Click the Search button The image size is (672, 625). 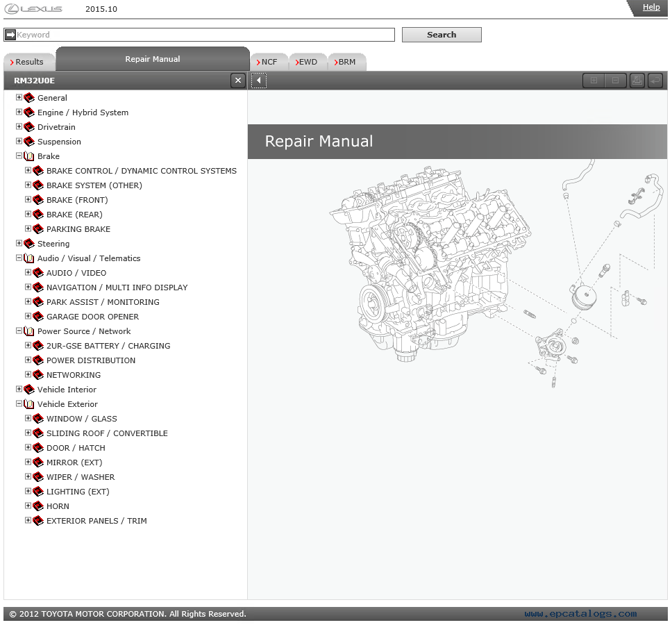[442, 35]
